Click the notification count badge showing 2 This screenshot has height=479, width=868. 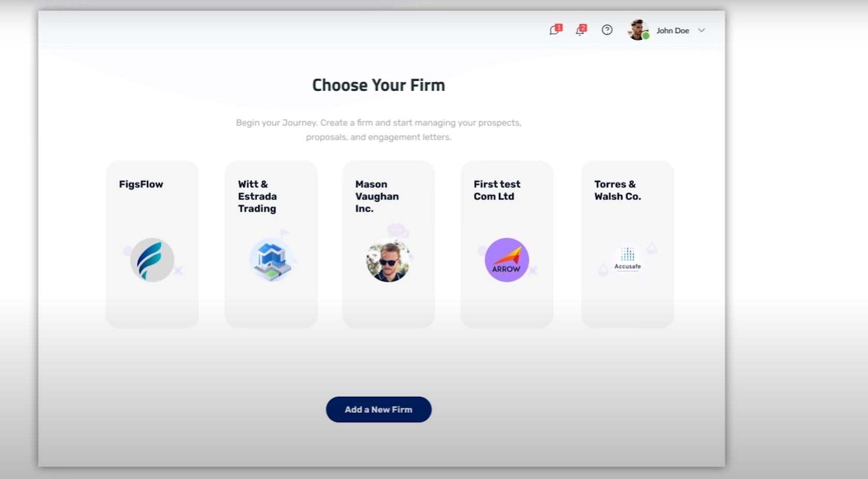(x=584, y=26)
